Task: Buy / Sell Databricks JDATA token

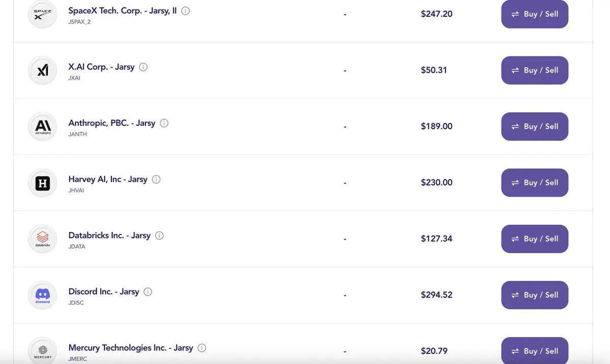Action: 535,239
